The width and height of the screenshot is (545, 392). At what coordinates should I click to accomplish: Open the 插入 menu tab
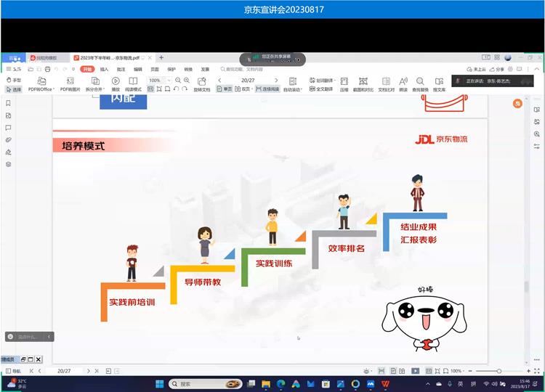point(104,69)
